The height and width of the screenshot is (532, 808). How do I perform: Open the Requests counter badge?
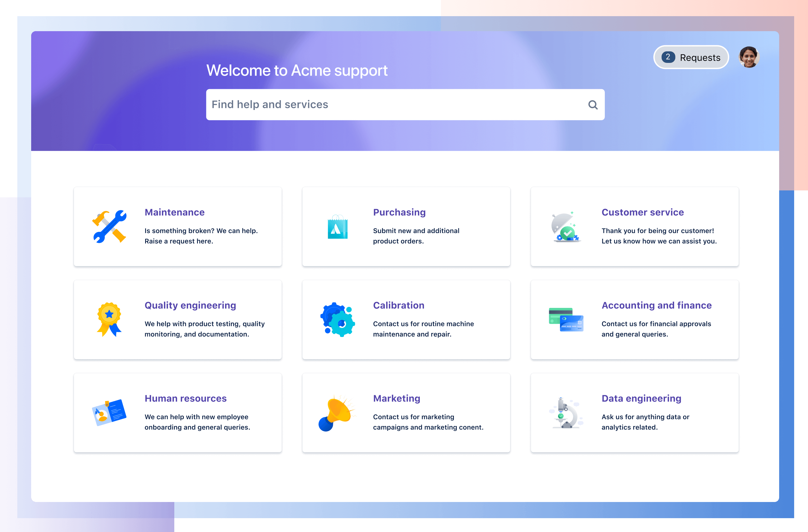tap(666, 58)
